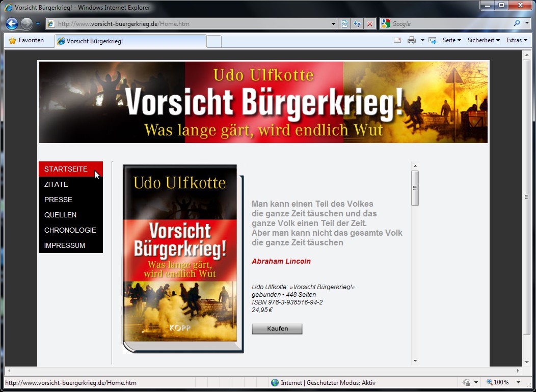Screen dimensions: 536x392
Task: Expand the address bar history dropdown
Action: pyautogui.click(x=334, y=24)
